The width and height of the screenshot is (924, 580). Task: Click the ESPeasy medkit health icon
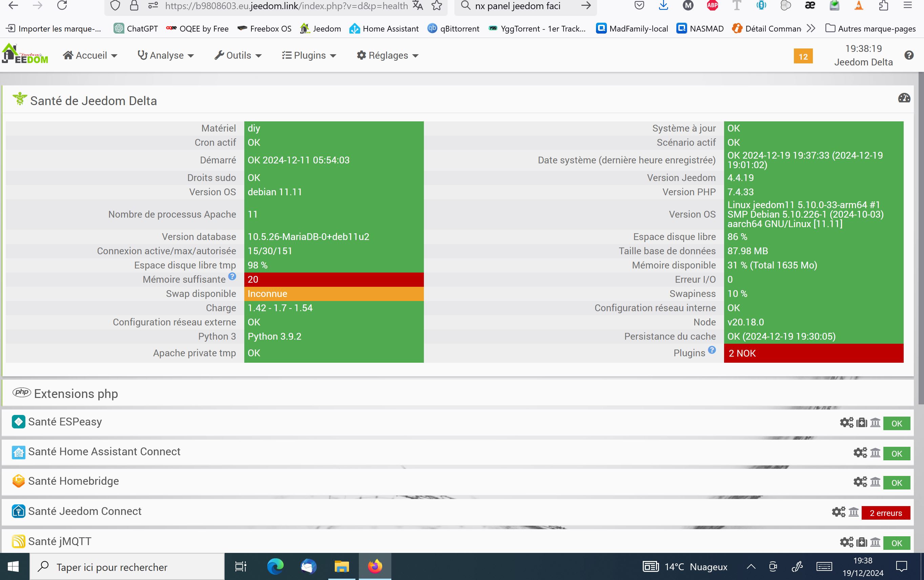click(x=862, y=423)
